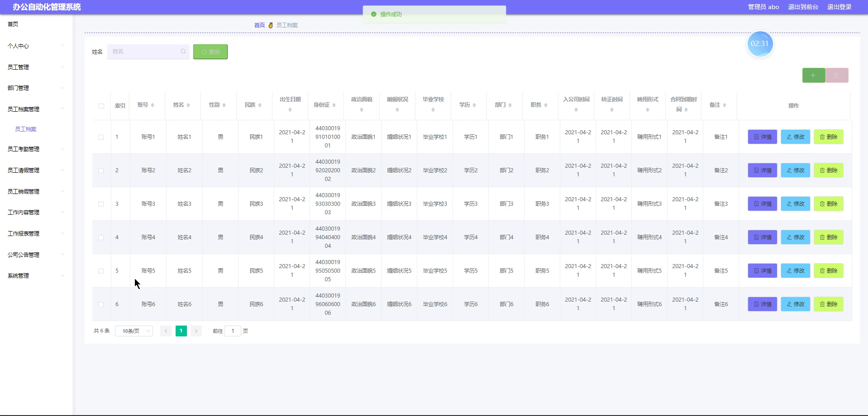Expand the 员工请假管理 sidebar menu
Screen dimensions: 868x416
click(x=36, y=170)
